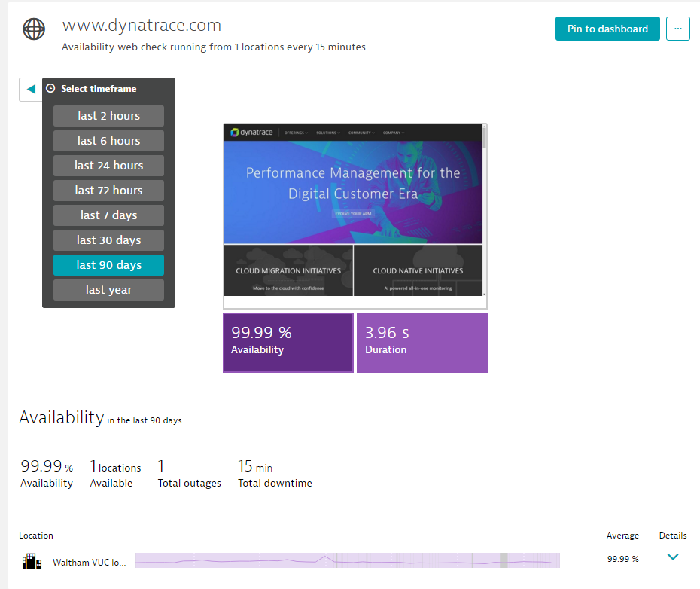Viewport: 700px width, 589px height.
Task: Select the last 6 hours timeframe
Action: coord(108,141)
